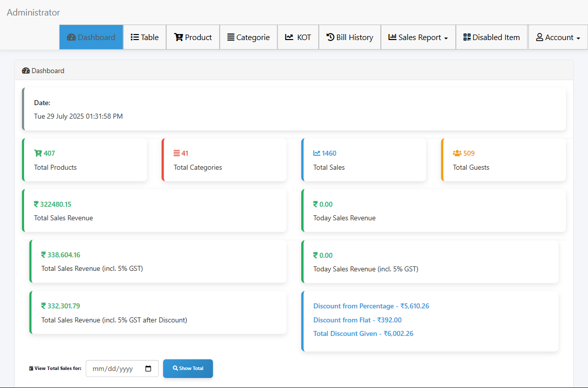This screenshot has height=388, width=588.
Task: Click the red list icon beside 41
Action: pyautogui.click(x=177, y=153)
